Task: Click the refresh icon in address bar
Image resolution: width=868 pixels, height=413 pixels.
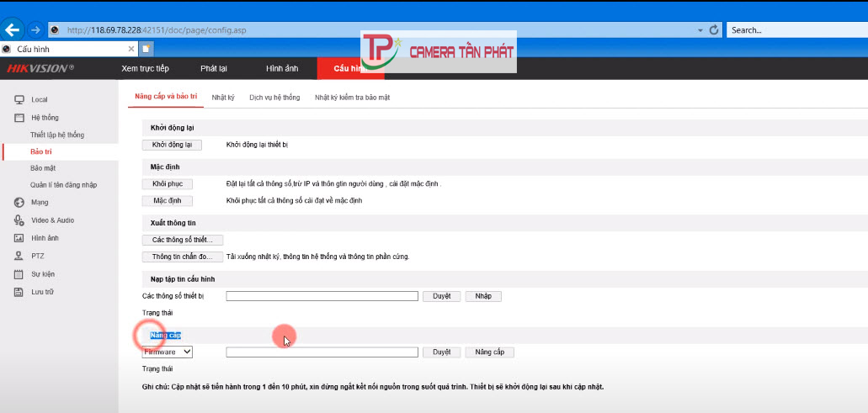Action: click(714, 29)
